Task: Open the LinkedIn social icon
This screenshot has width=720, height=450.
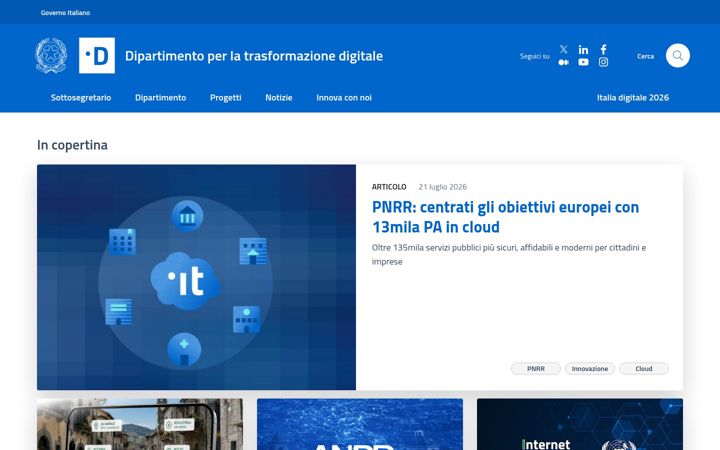Action: (583, 49)
